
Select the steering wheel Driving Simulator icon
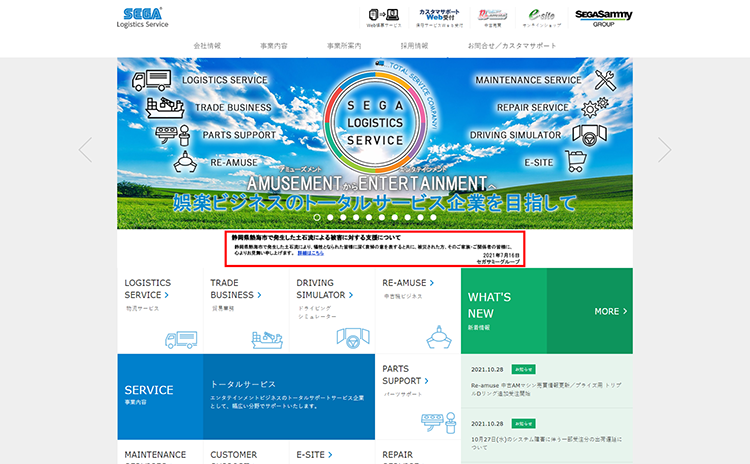coord(353,339)
